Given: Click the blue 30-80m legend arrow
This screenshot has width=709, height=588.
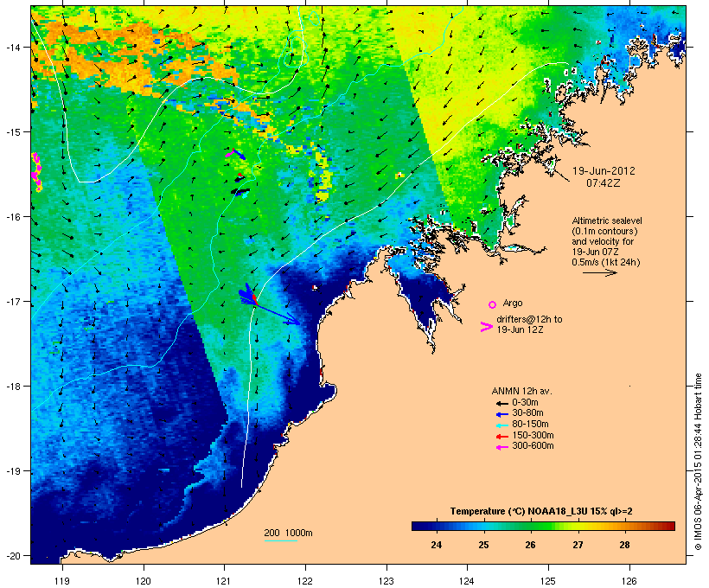Looking at the screenshot, I should click(502, 414).
